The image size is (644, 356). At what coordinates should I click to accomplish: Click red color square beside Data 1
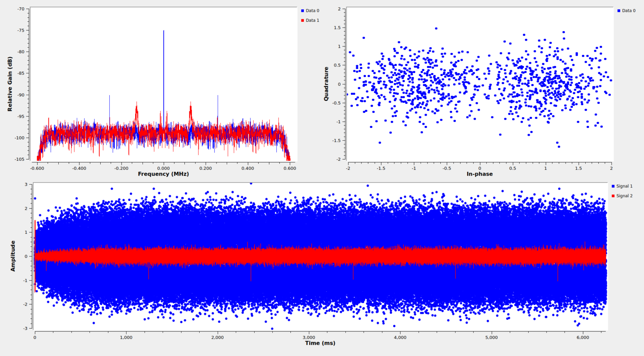click(303, 21)
